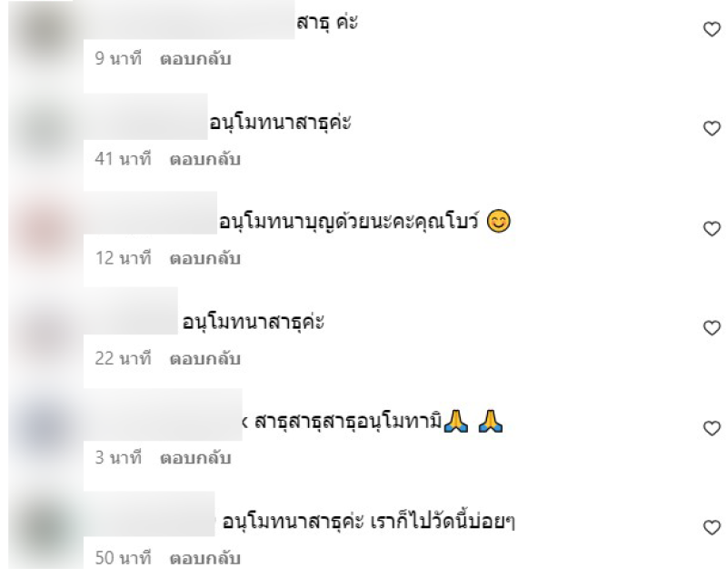Viewport: 727px width, 588px height.
Task: Like the 'เราก็ไปวัดนี้บ่อยๆ' comment
Action: [712, 528]
